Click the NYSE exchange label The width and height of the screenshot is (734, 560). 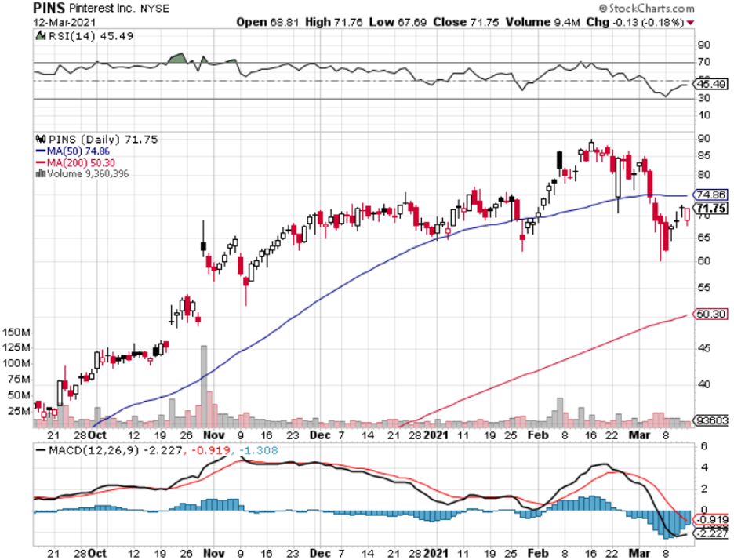(155, 9)
